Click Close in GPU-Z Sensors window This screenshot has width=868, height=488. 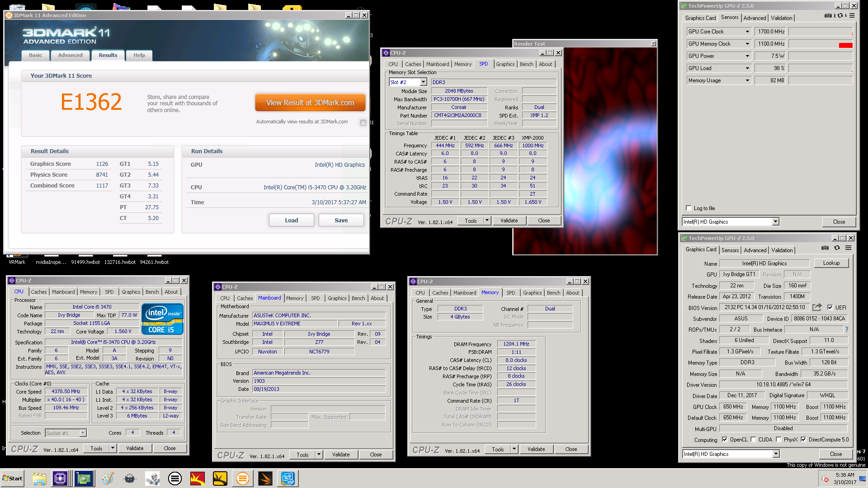(x=839, y=222)
